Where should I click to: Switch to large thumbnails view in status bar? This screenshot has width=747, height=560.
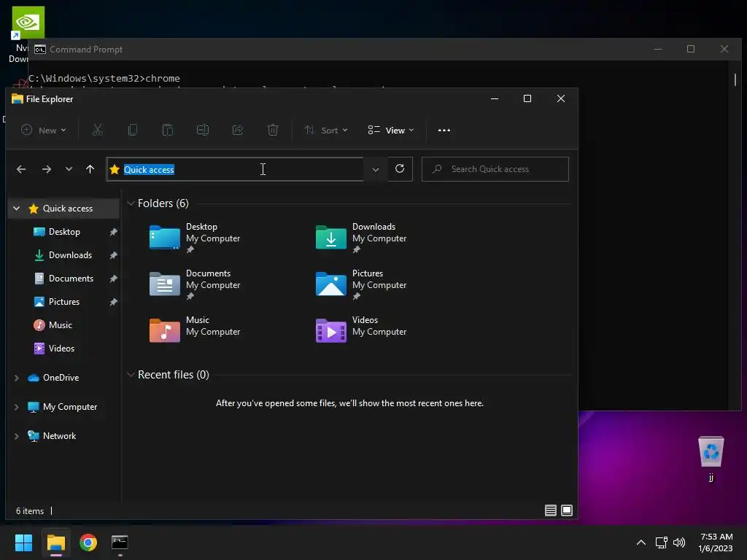click(567, 510)
